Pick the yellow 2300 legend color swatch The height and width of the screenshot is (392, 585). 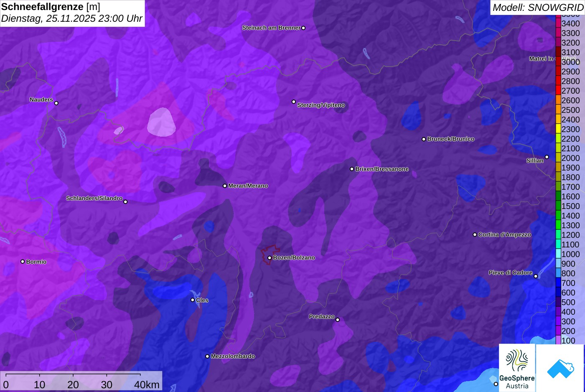click(x=558, y=129)
